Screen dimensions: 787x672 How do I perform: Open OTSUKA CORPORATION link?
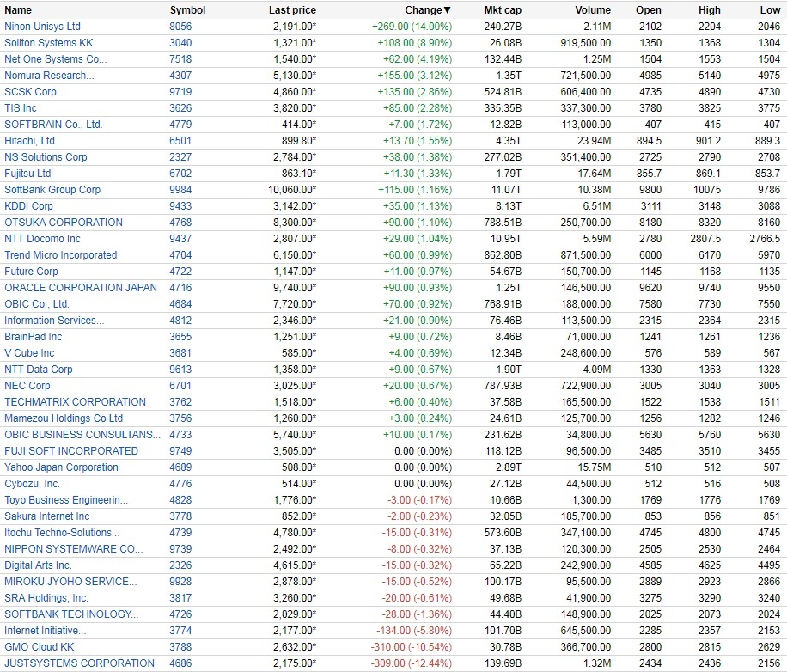click(64, 223)
